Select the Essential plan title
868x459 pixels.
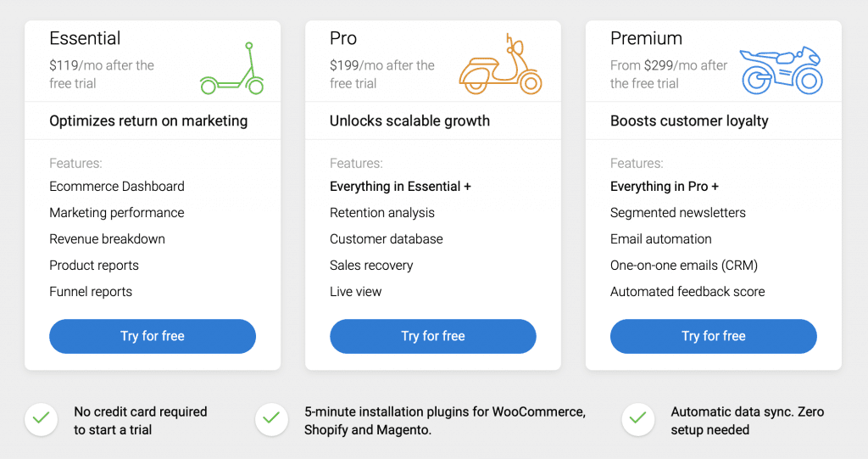click(85, 38)
